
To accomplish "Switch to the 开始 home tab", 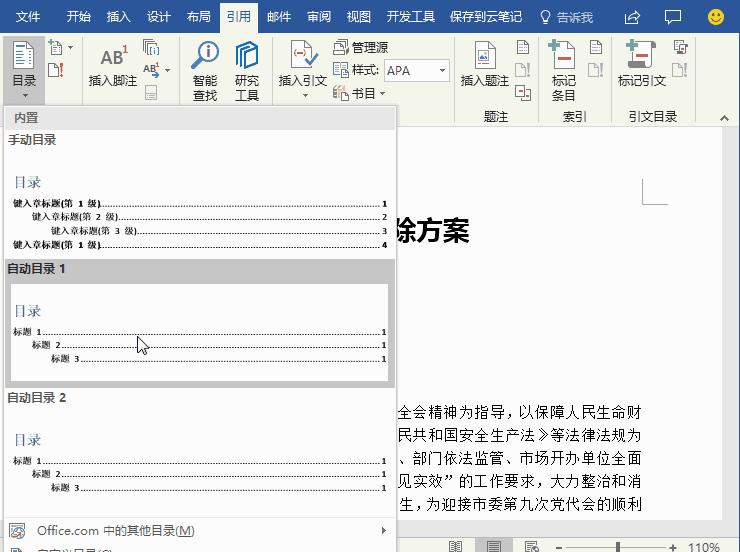I will click(78, 17).
